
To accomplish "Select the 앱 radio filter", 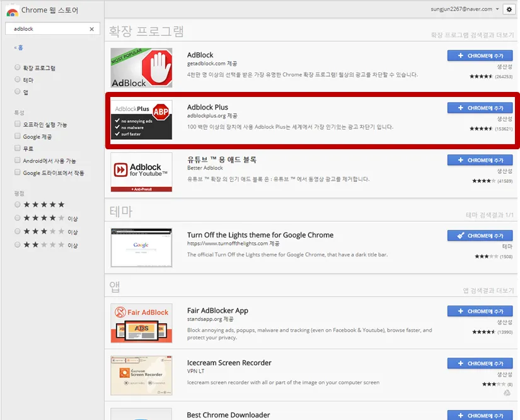I will click(17, 91).
